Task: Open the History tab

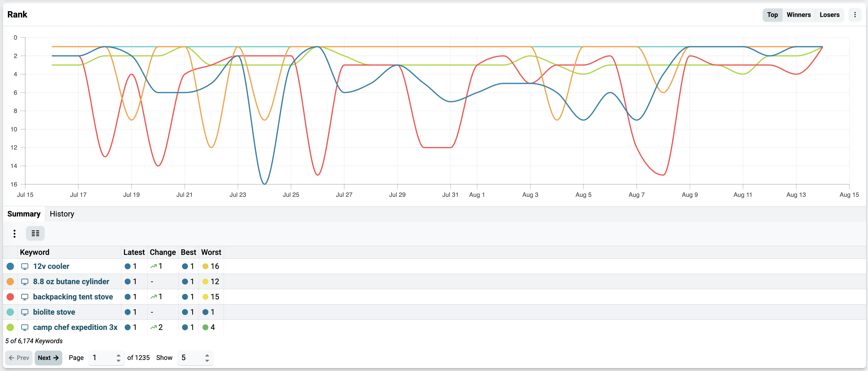Action: (x=62, y=214)
